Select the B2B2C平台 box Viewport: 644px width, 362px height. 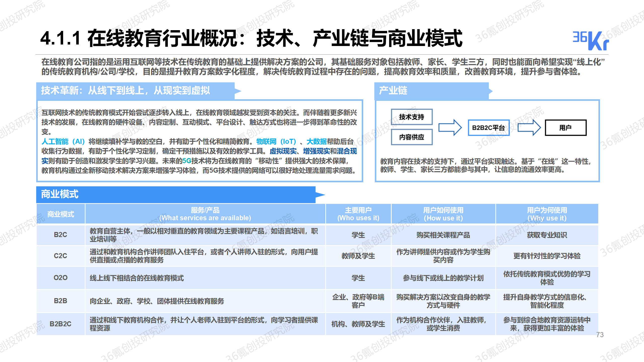coord(489,128)
